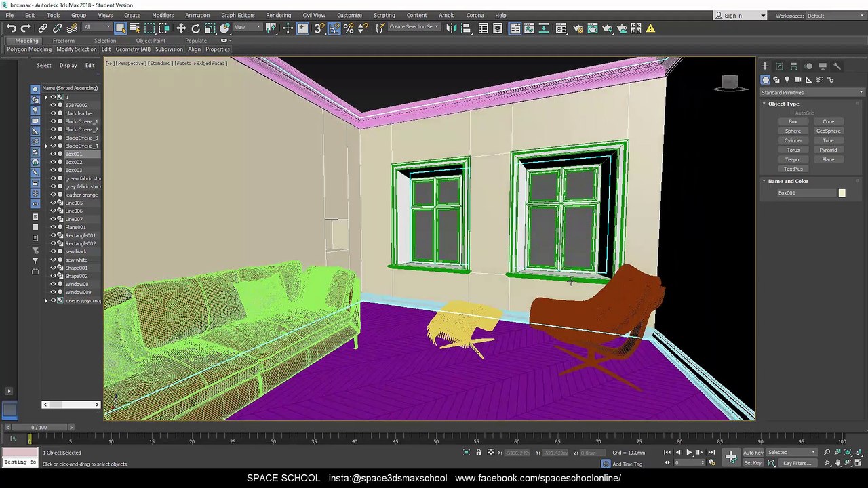Switch to the Hierarchy command panel tab

pos(794,66)
